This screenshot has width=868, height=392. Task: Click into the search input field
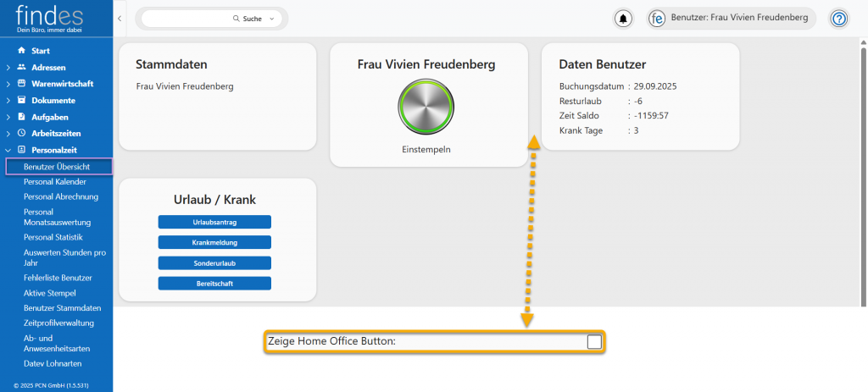(186, 19)
